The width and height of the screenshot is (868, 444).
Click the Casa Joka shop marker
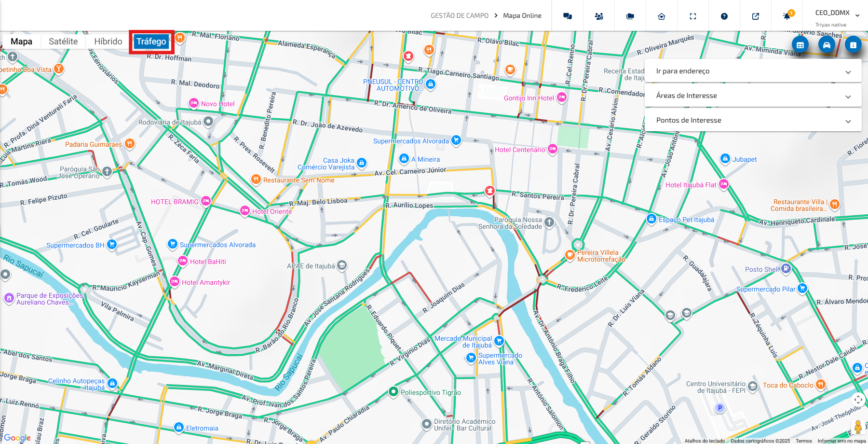click(x=362, y=163)
